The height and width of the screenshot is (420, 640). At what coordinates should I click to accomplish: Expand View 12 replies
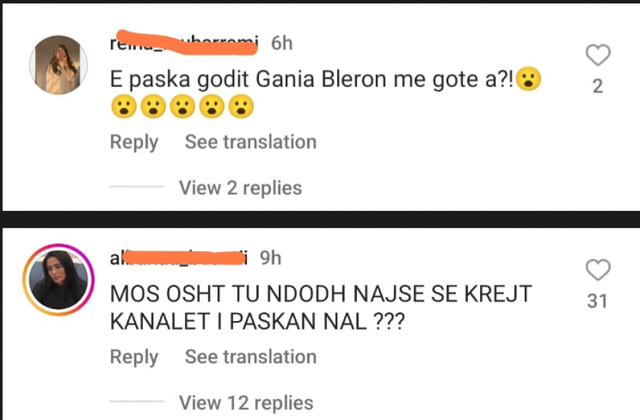[246, 403]
